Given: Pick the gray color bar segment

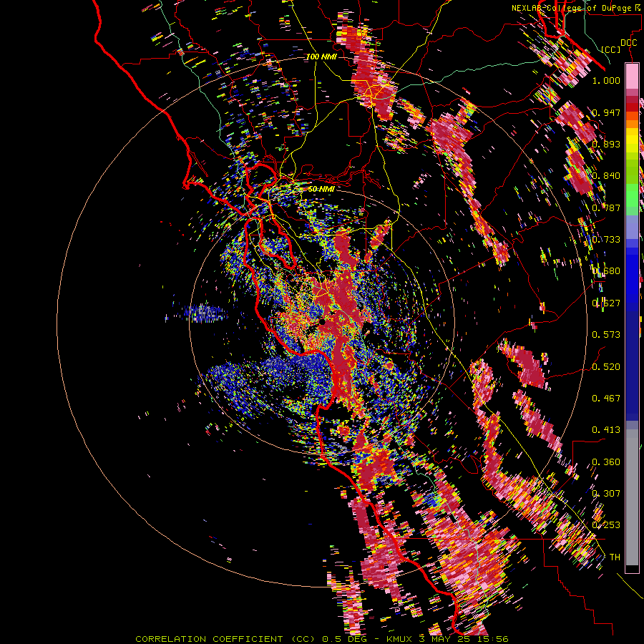Looking at the screenshot, I should pos(632,497).
